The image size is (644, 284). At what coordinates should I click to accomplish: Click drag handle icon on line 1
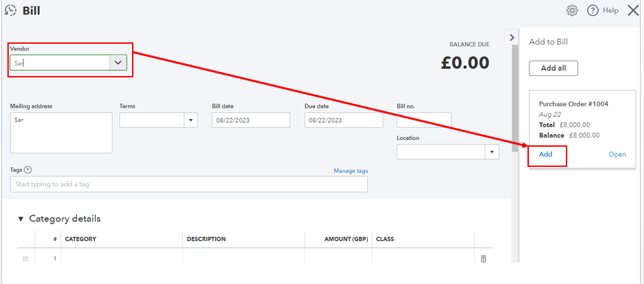tap(26, 258)
